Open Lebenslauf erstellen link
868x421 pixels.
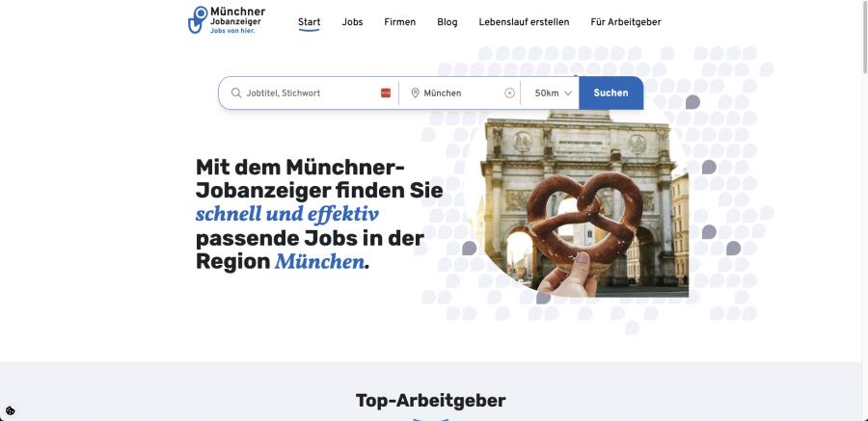click(x=524, y=22)
